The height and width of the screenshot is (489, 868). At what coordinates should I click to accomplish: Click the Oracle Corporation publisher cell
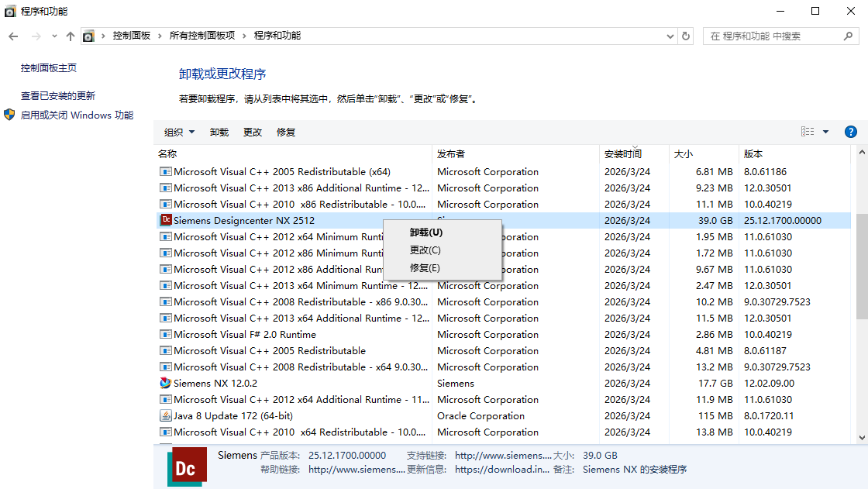480,416
